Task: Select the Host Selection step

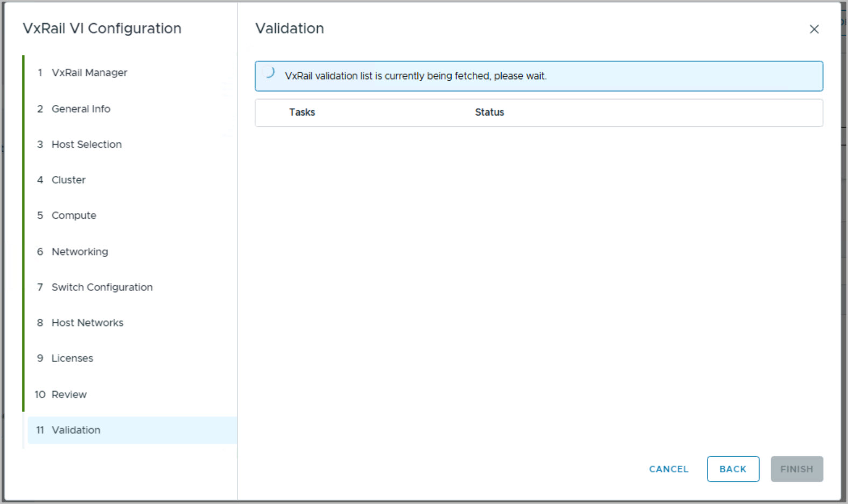Action: (86, 144)
